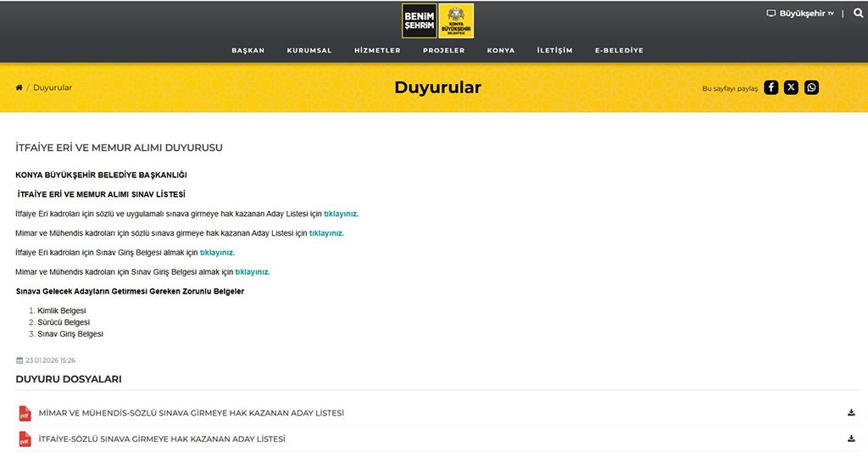Click Benim Şehrim logo
This screenshot has height=475, width=868.
pos(419,21)
